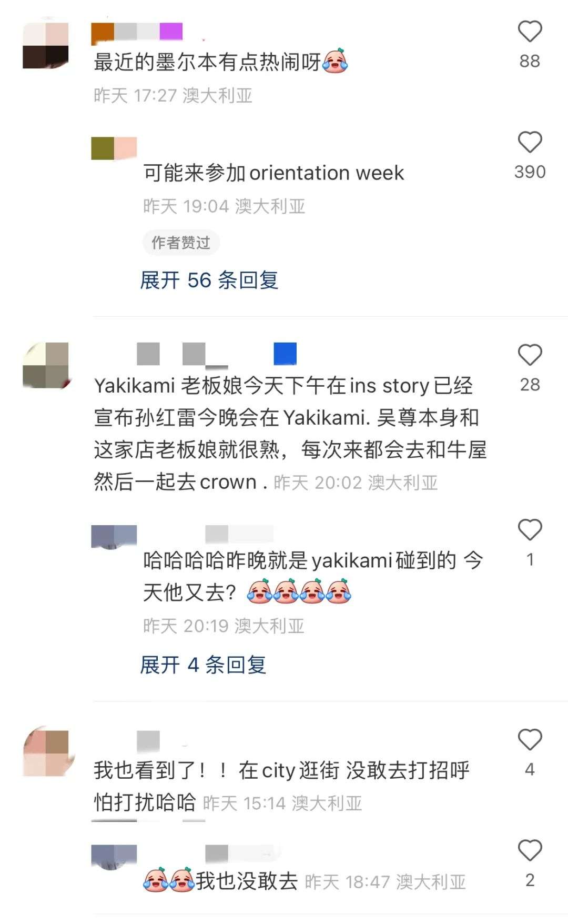Tap reply text '可能来参加orientation week'
Screen dimensions: 568x924
pyautogui.click(x=273, y=173)
